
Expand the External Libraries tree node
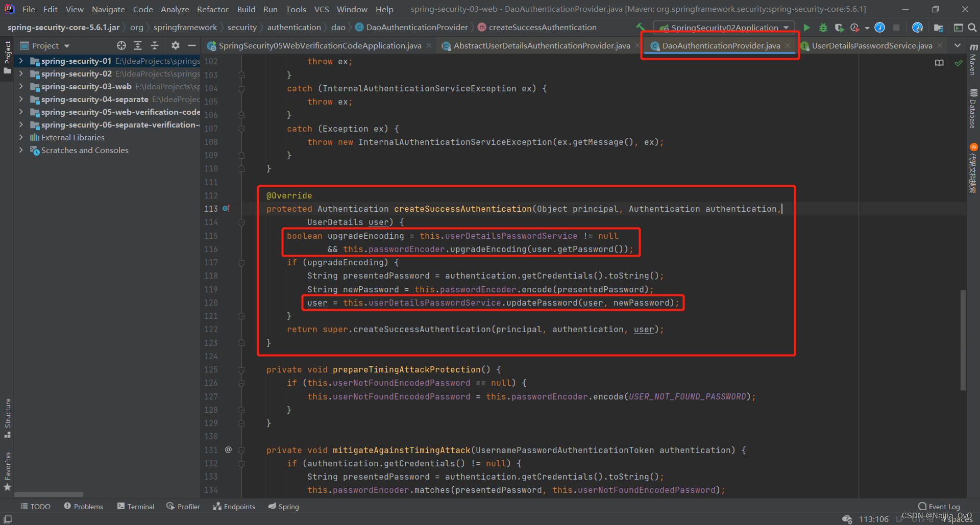[21, 137]
